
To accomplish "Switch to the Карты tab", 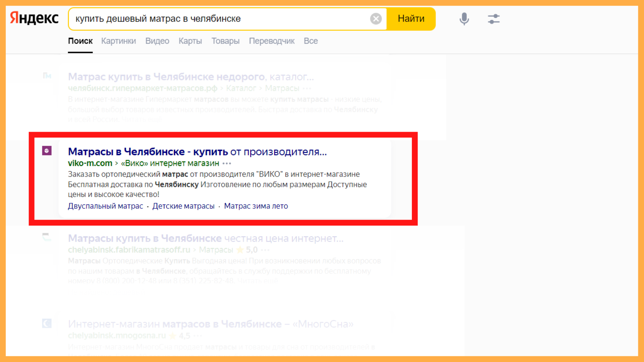I will pos(190,41).
